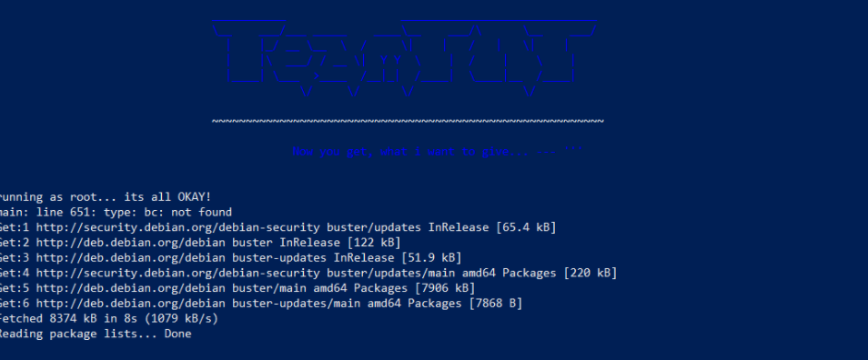This screenshot has height=360, width=868.
Task: Open the deb.debian.org URL on the Get:6 line
Action: click(131, 303)
